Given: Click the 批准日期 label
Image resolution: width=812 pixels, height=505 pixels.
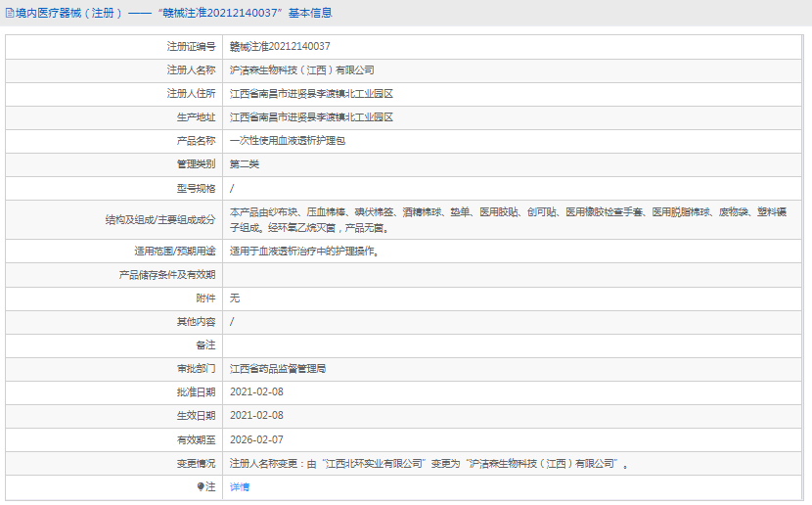Looking at the screenshot, I should (196, 392).
